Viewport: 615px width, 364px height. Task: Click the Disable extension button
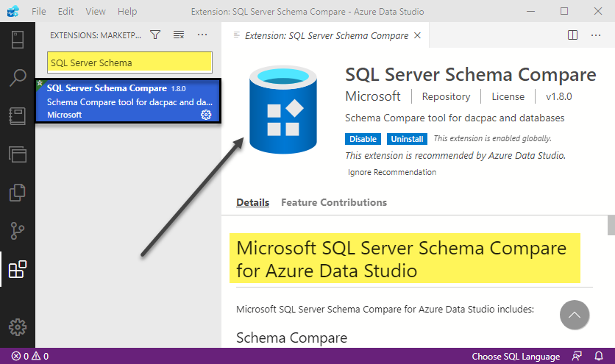coord(363,138)
